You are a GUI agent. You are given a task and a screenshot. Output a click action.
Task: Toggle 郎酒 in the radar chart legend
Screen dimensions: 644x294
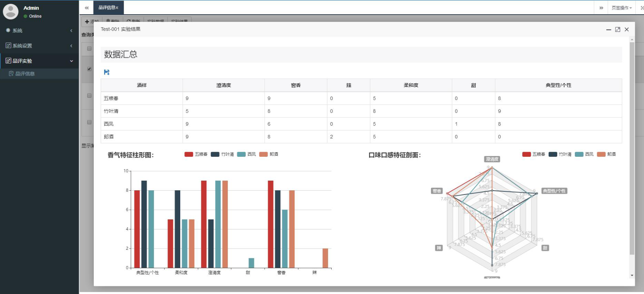tap(607, 154)
